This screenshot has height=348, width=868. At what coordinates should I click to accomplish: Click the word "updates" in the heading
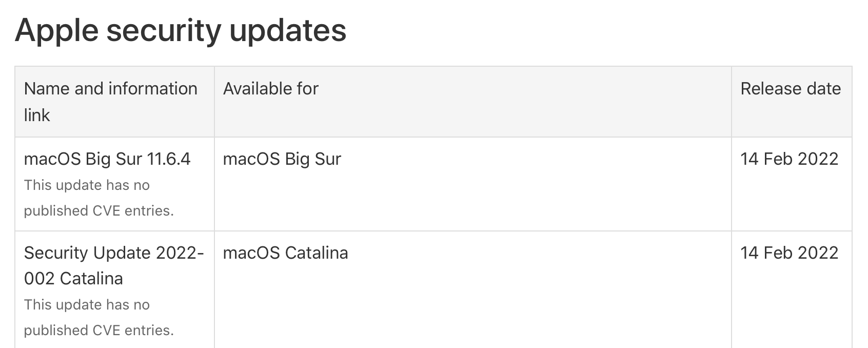click(x=287, y=30)
